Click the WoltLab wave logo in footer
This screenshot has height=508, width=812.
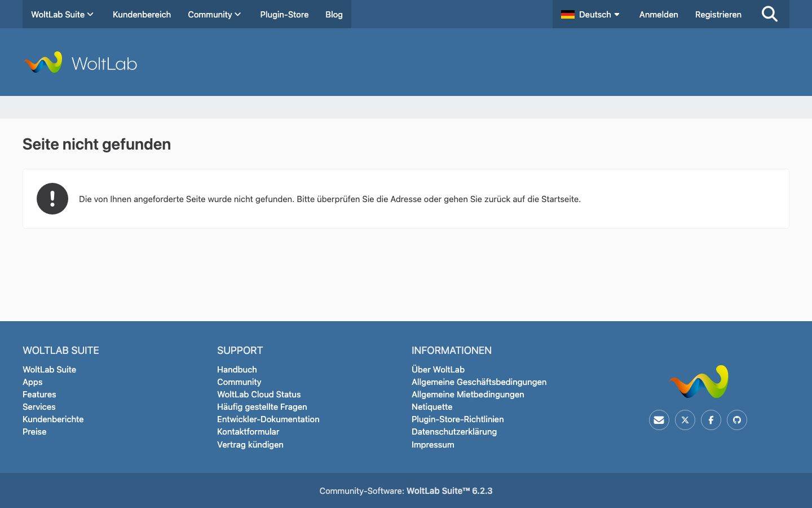[699, 382]
